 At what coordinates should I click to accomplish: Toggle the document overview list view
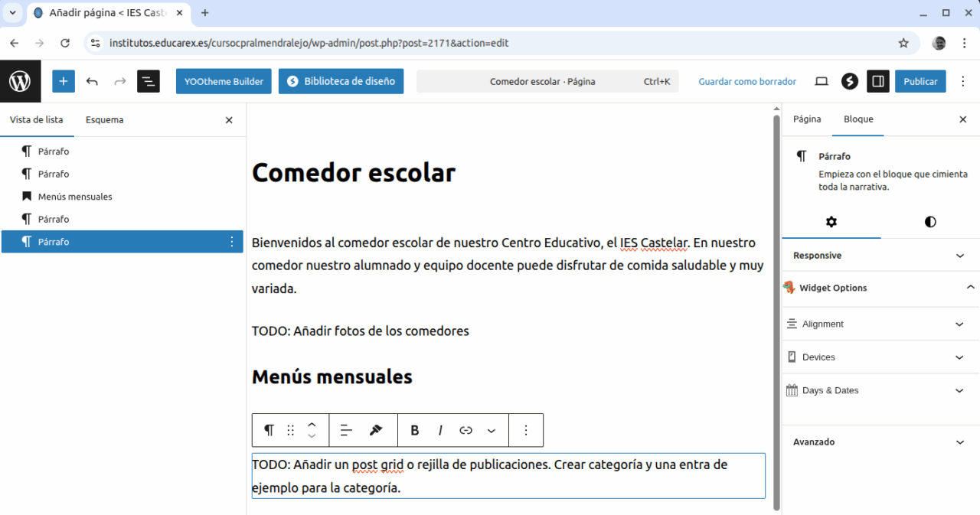(x=149, y=81)
